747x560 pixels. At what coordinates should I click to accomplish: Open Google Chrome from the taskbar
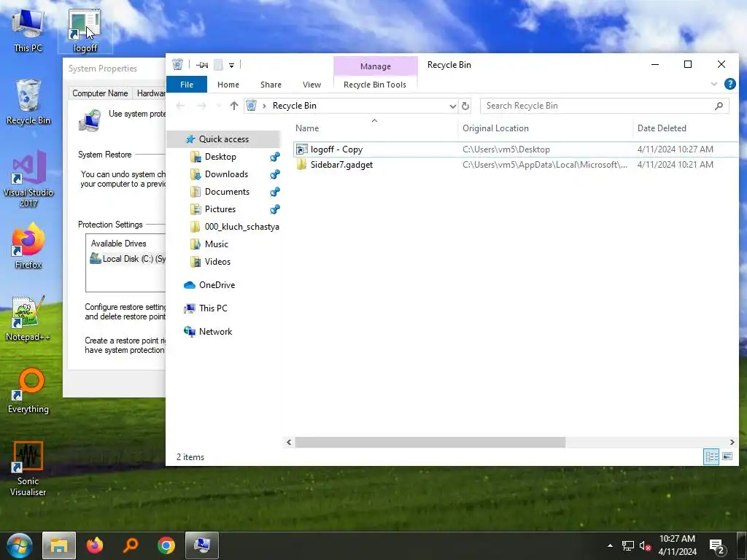166,545
